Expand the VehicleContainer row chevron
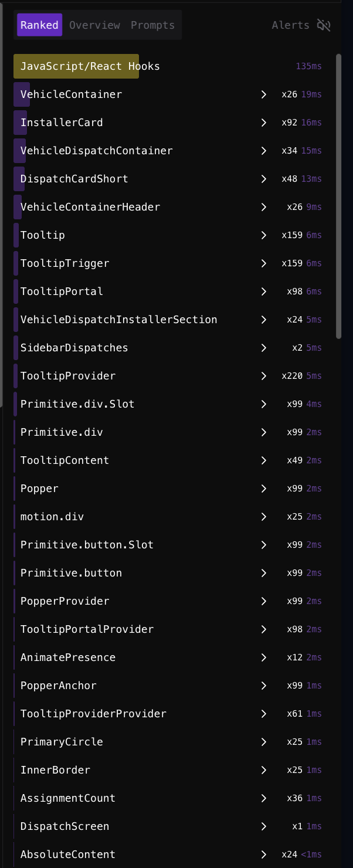The width and height of the screenshot is (353, 868). click(x=264, y=94)
